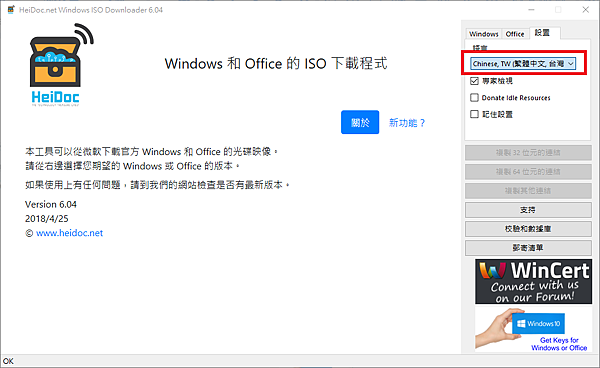Click the disabled copy 32-bit link button
Image resolution: width=600 pixels, height=368 pixels.
(528, 153)
